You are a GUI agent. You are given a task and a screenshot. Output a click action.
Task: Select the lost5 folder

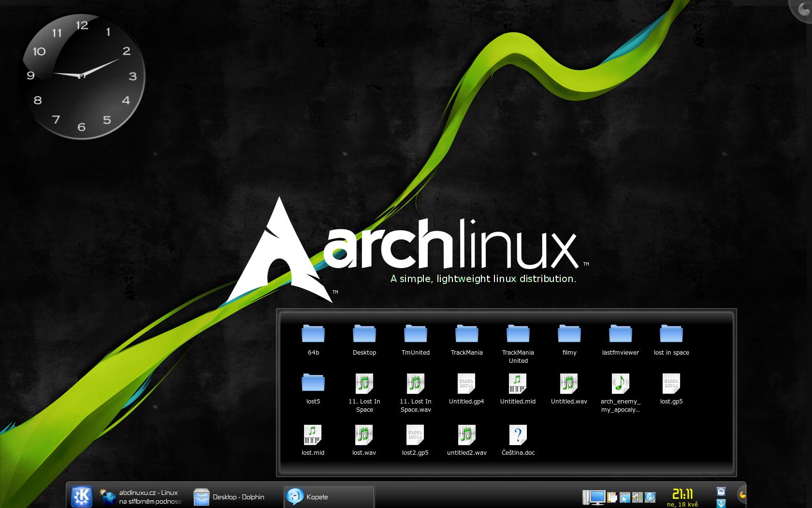[313, 389]
